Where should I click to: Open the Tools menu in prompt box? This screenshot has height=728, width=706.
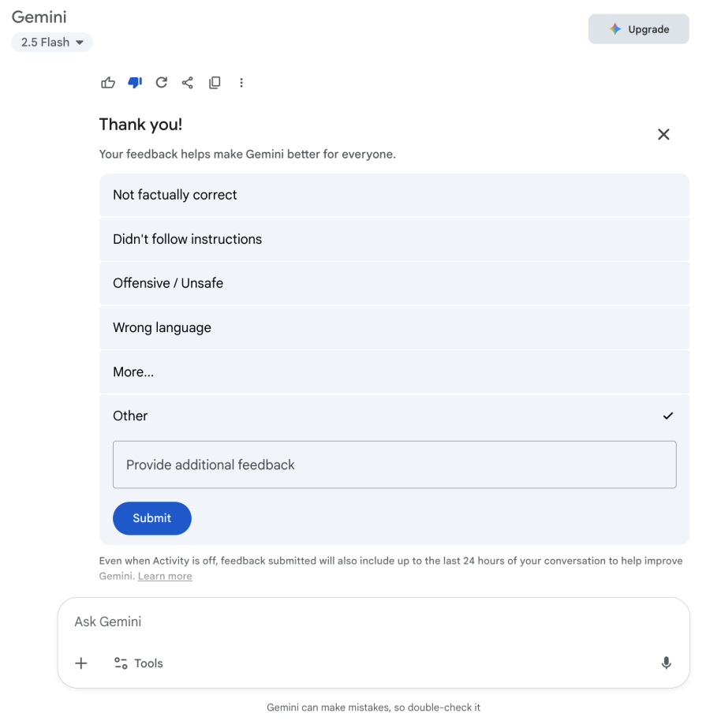(138, 663)
